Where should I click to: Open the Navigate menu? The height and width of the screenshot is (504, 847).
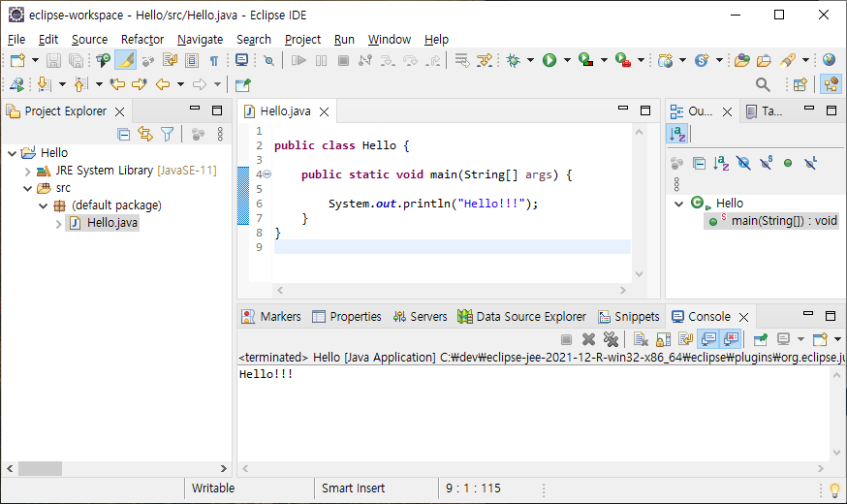pyautogui.click(x=200, y=40)
